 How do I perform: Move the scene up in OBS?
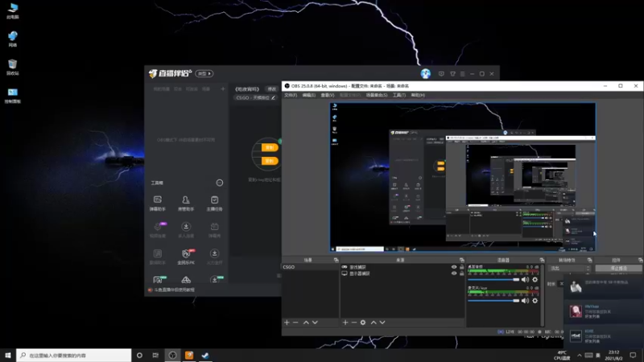(306, 323)
